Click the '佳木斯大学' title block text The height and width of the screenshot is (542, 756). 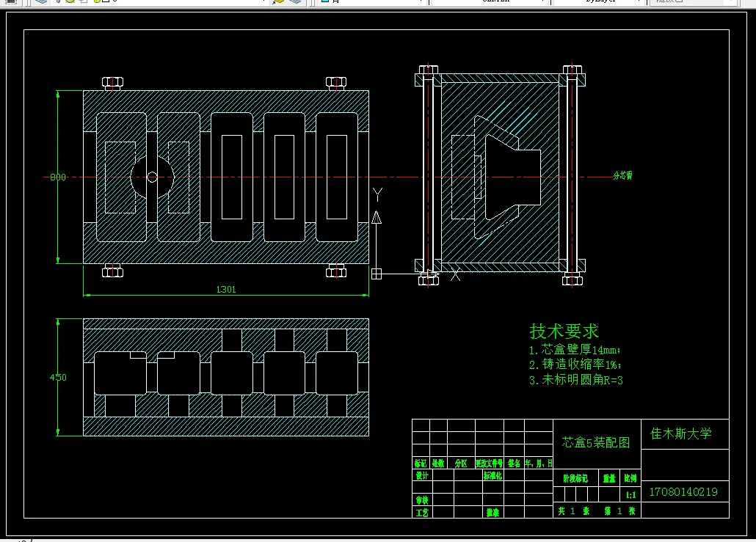[681, 433]
